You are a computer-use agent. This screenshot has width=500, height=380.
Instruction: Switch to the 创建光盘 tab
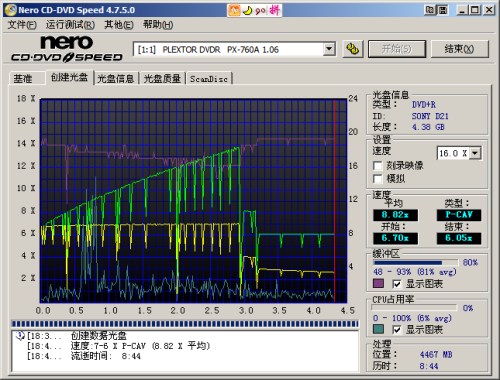click(69, 77)
